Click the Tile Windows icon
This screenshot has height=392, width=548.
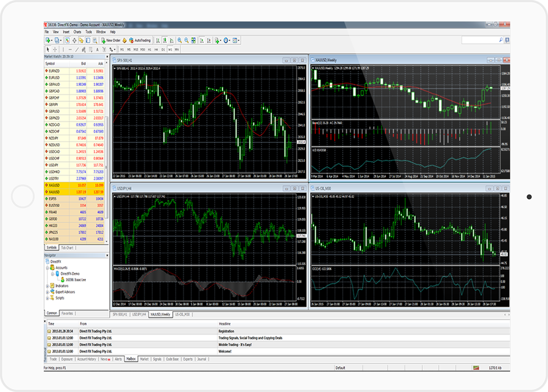(193, 40)
